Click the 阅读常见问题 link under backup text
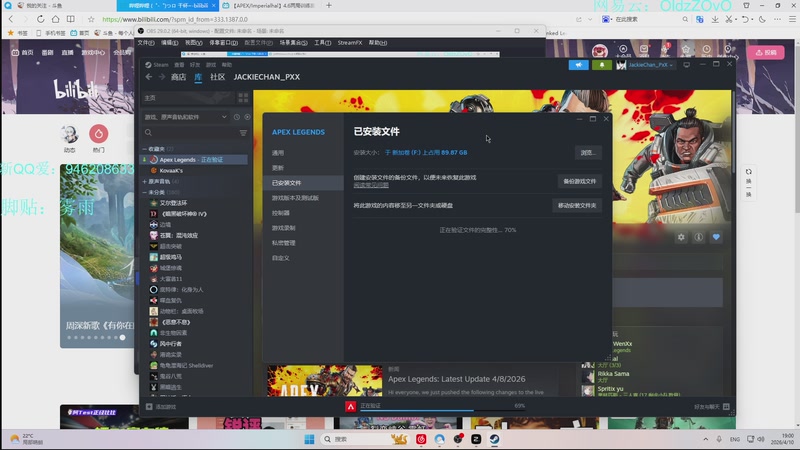This screenshot has height=450, width=800. [x=371, y=185]
